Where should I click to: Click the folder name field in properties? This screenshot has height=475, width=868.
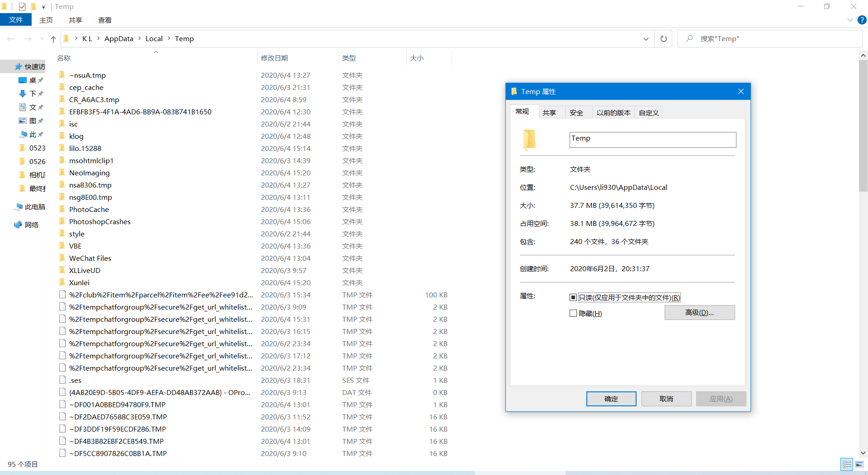pos(653,140)
